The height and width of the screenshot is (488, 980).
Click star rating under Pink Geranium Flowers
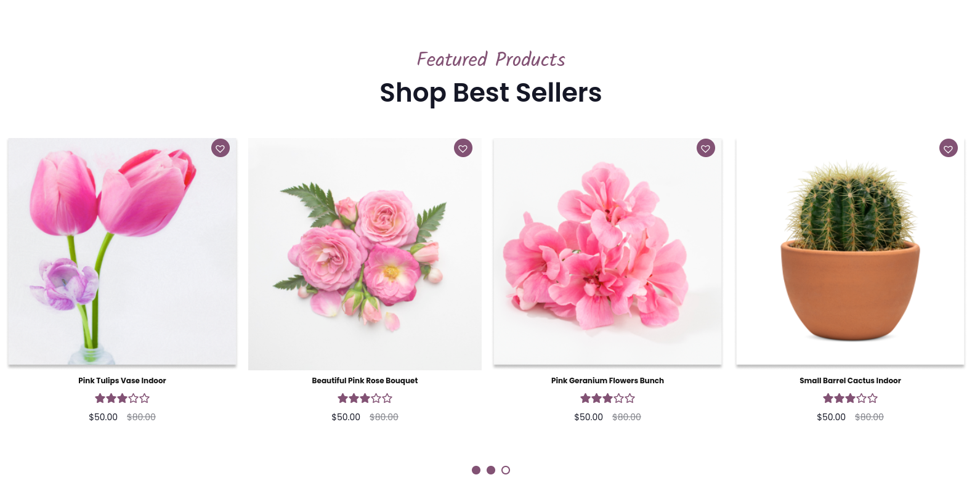[x=607, y=399]
